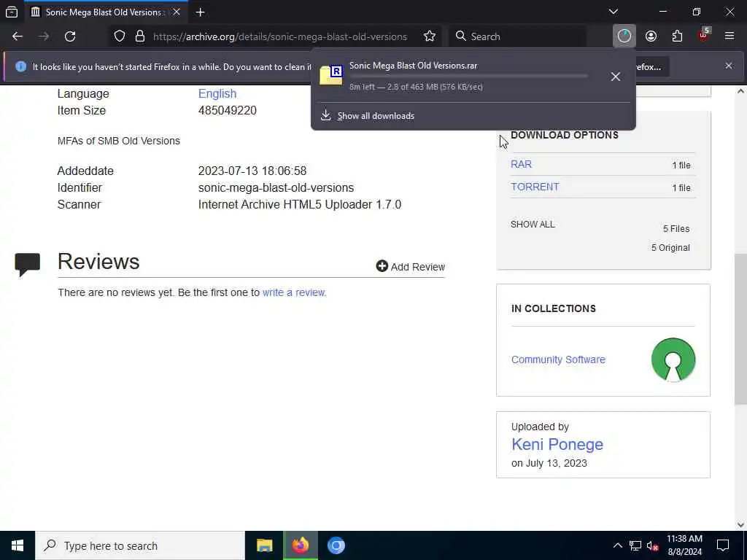Click the Firefox taskbar icon
This screenshot has width=747, height=560.
pos(301,545)
